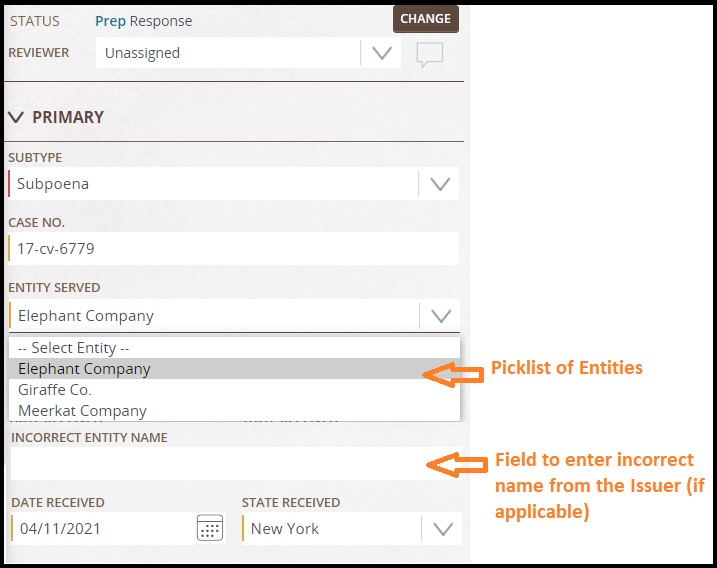Click the New York state value
This screenshot has height=568, width=717.
pos(285,529)
